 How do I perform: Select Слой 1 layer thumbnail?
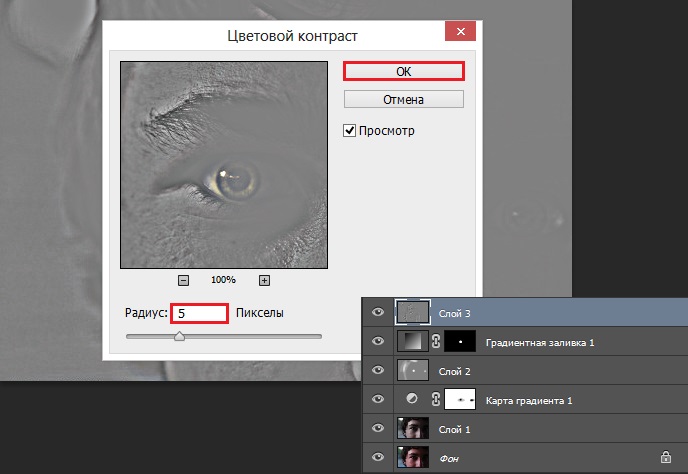click(x=412, y=428)
